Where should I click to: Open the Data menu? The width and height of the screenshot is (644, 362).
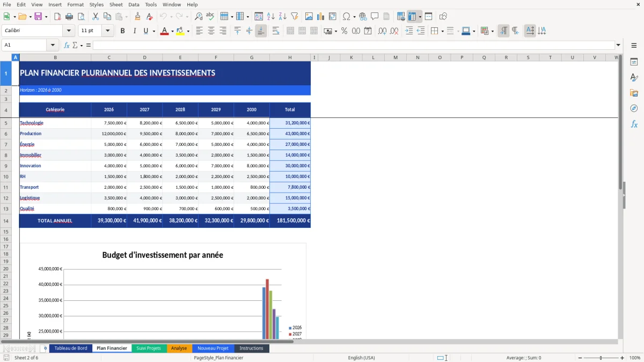point(133,4)
